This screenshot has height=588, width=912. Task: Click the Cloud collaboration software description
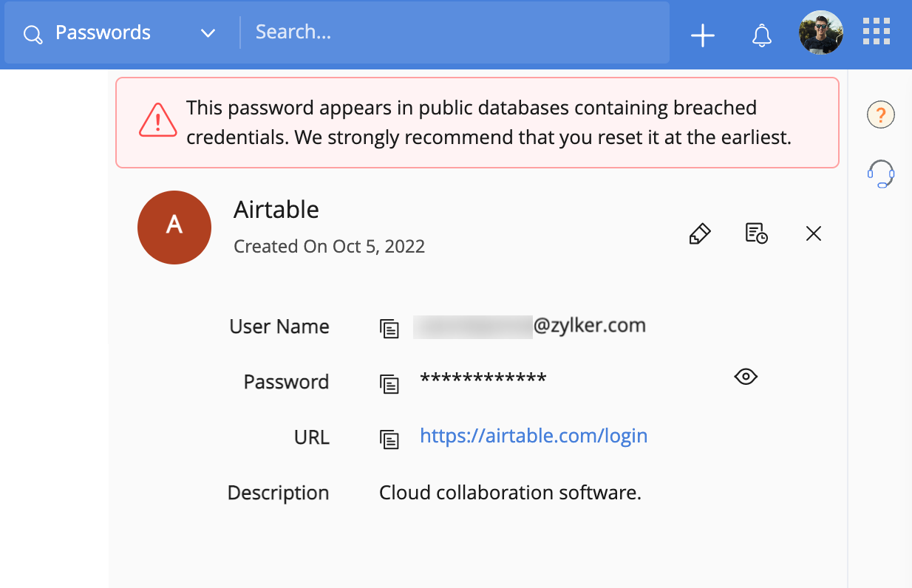pos(510,493)
